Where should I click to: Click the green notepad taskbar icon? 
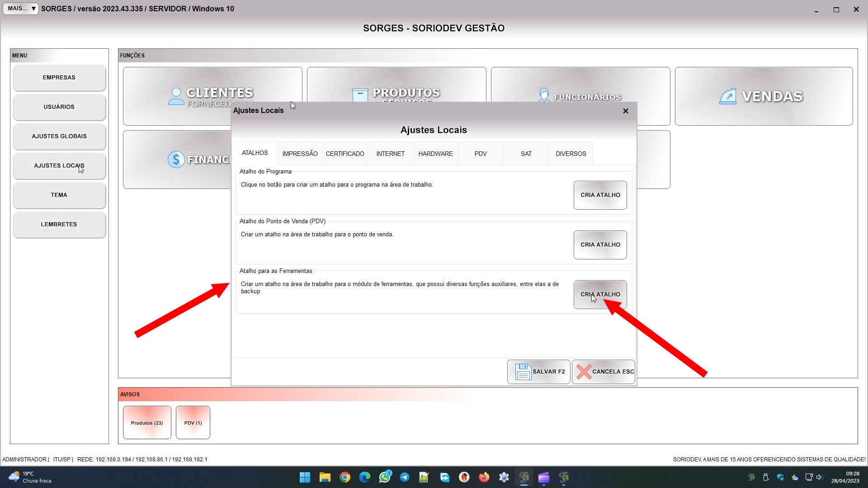[424, 478]
